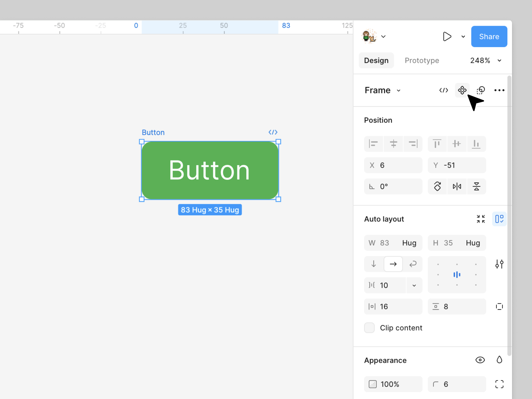Click the Create component icon
The width and height of the screenshot is (532, 399).
[x=462, y=90]
